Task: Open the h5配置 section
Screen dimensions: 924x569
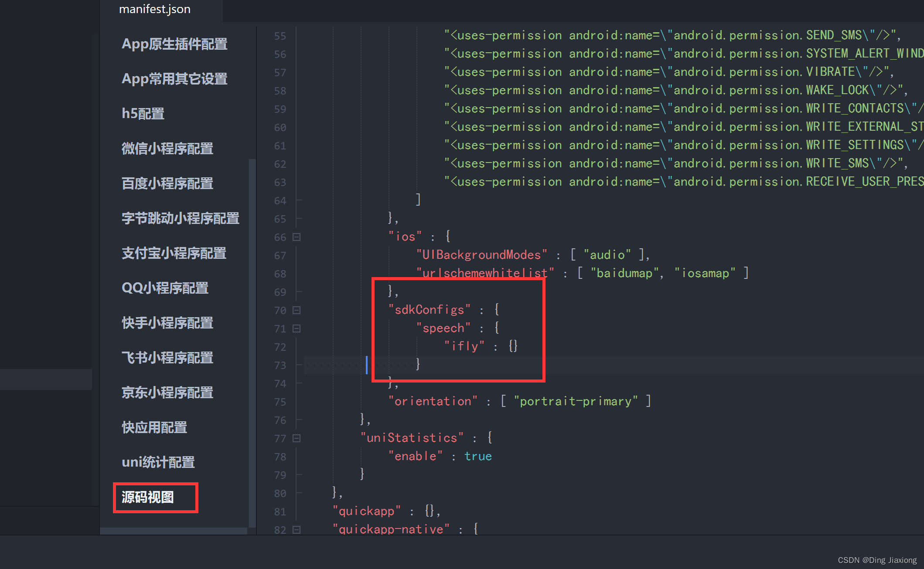Action: coord(143,114)
